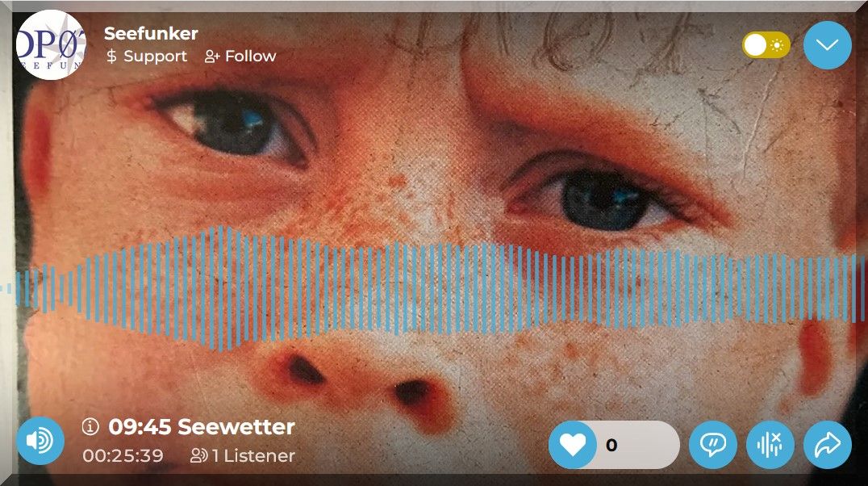The image size is (868, 486).
Task: Click the dollar sign Support icon
Action: 111,56
